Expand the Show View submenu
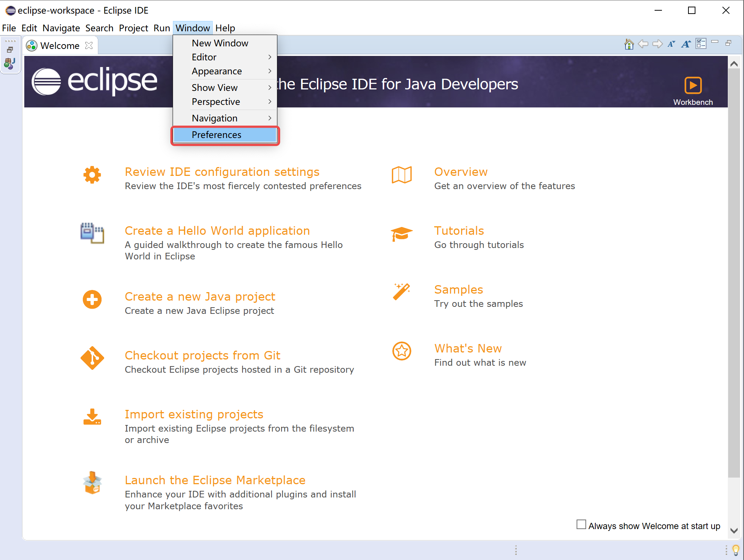 click(225, 88)
